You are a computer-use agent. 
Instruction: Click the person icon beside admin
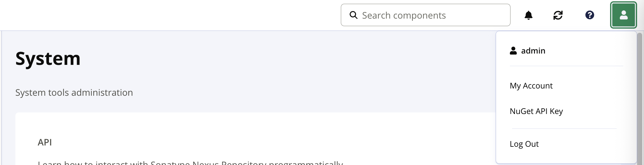point(513,51)
